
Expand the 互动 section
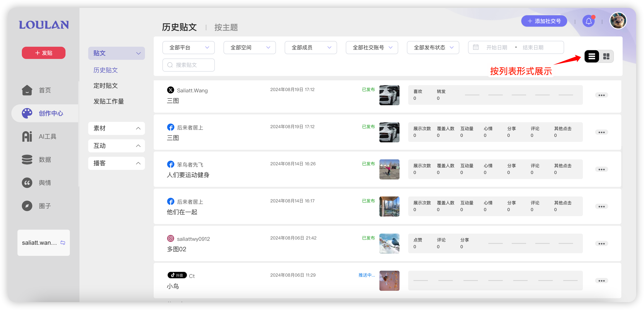117,146
